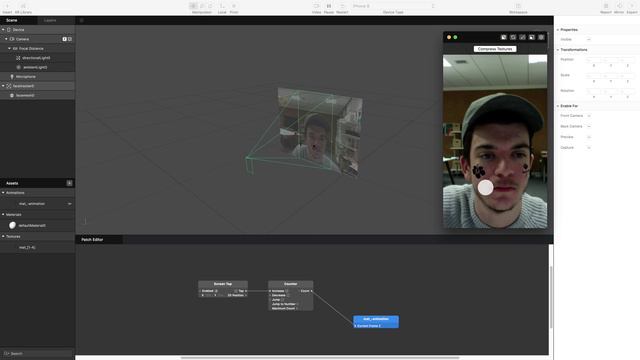Select the mat texture asset row
The width and height of the screenshot is (640, 360).
click(37, 247)
